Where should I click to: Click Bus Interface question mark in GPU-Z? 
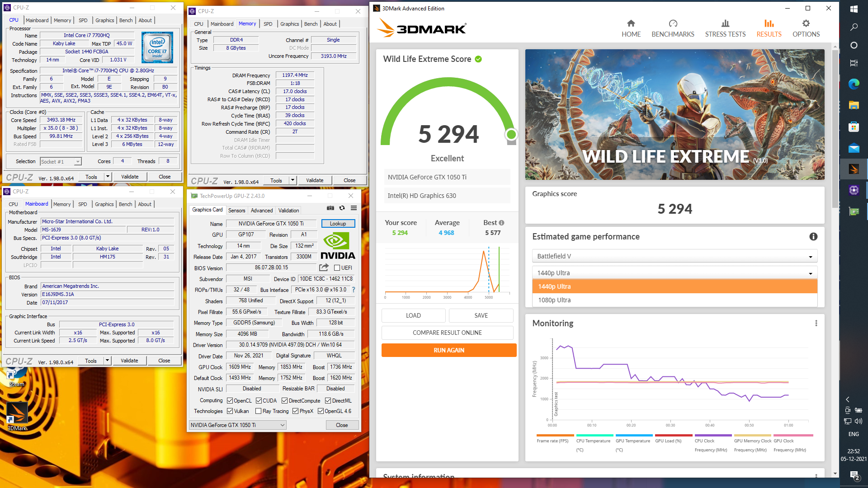pos(354,290)
